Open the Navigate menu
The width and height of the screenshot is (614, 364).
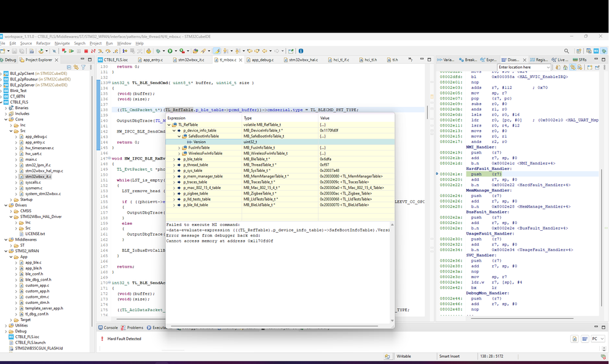click(x=62, y=44)
